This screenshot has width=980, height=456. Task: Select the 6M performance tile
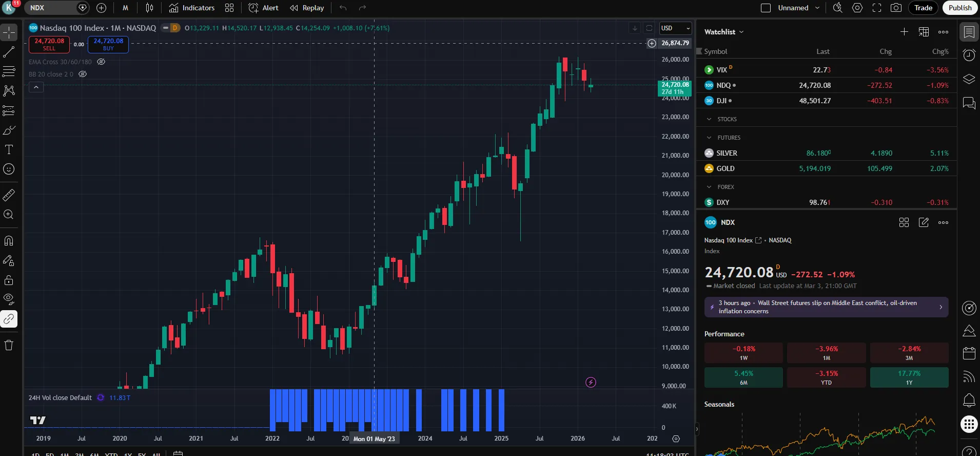click(743, 377)
